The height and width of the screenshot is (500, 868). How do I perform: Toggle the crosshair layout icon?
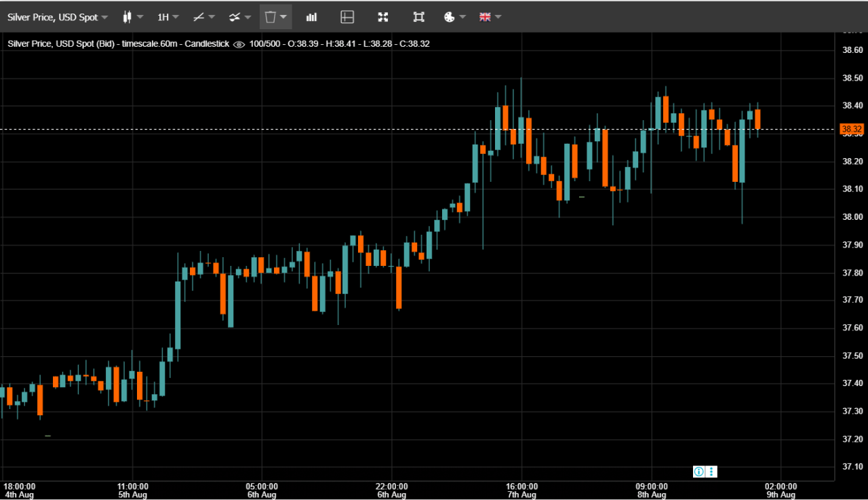click(347, 17)
